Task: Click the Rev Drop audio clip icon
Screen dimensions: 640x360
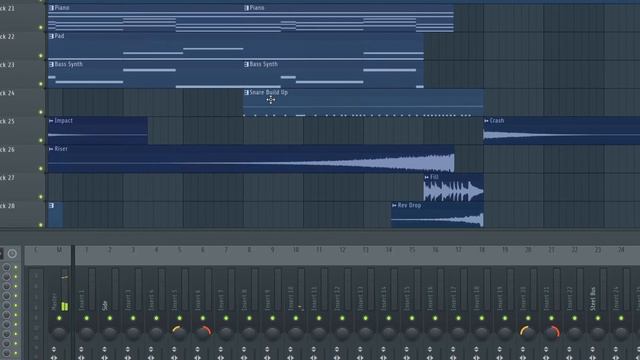Action: click(394, 205)
